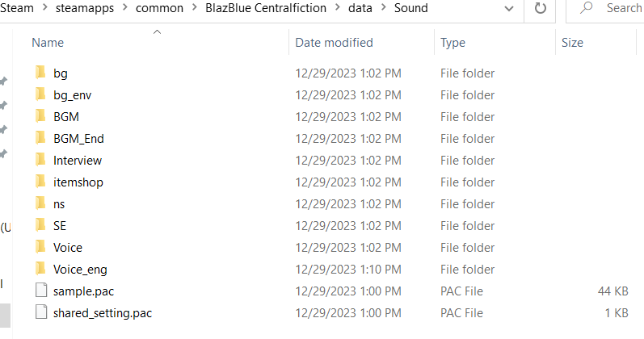This screenshot has height=339, width=644.
Task: Click the Interview folder icon
Action: coord(40,161)
